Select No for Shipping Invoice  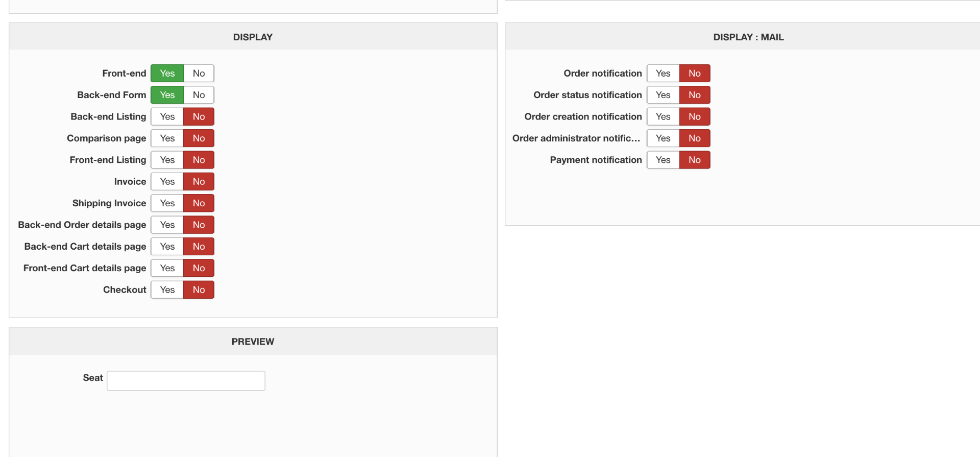(199, 203)
